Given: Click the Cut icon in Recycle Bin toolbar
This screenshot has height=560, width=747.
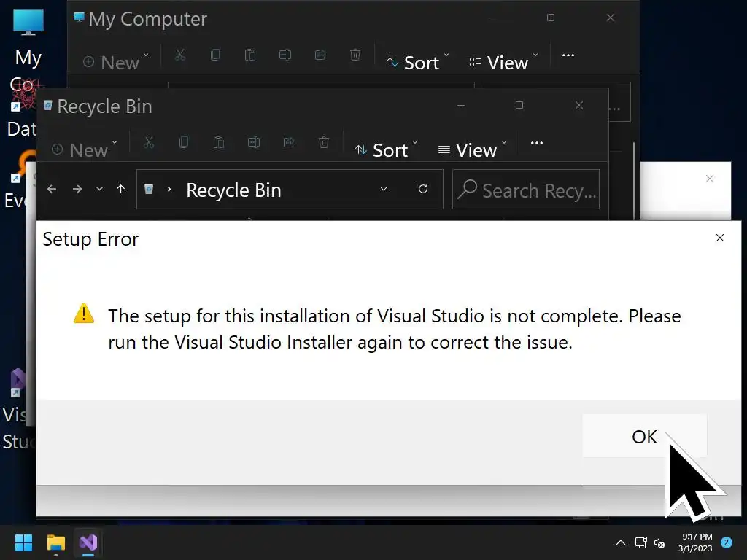Looking at the screenshot, I should coord(149,142).
